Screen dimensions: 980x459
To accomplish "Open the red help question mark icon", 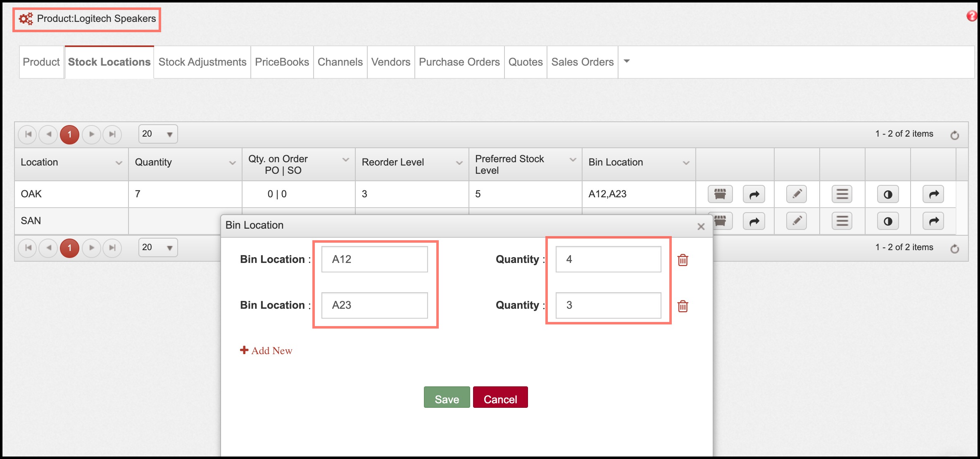I will coord(972,16).
